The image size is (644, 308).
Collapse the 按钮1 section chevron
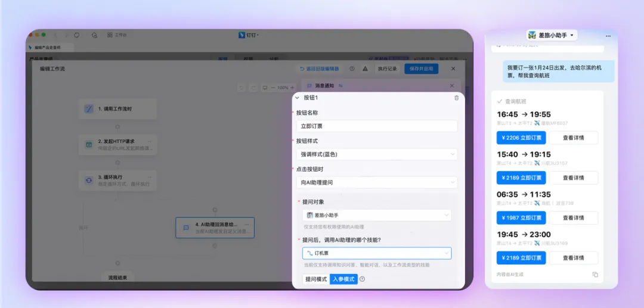(x=298, y=98)
